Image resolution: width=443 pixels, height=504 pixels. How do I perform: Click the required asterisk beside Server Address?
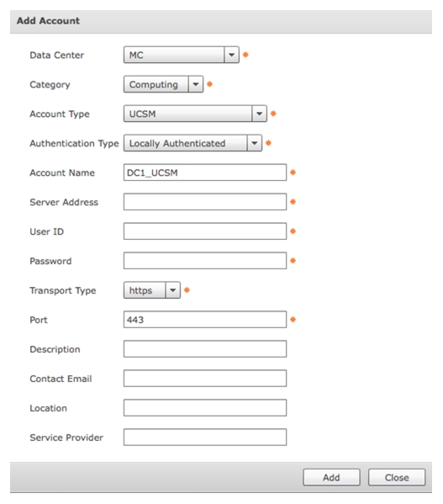[293, 202]
